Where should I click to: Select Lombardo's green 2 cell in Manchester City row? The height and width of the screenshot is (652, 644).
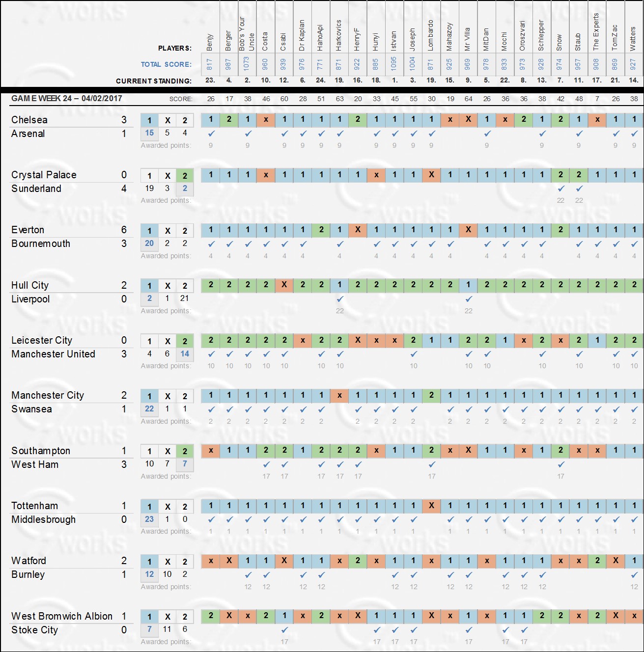tap(432, 395)
